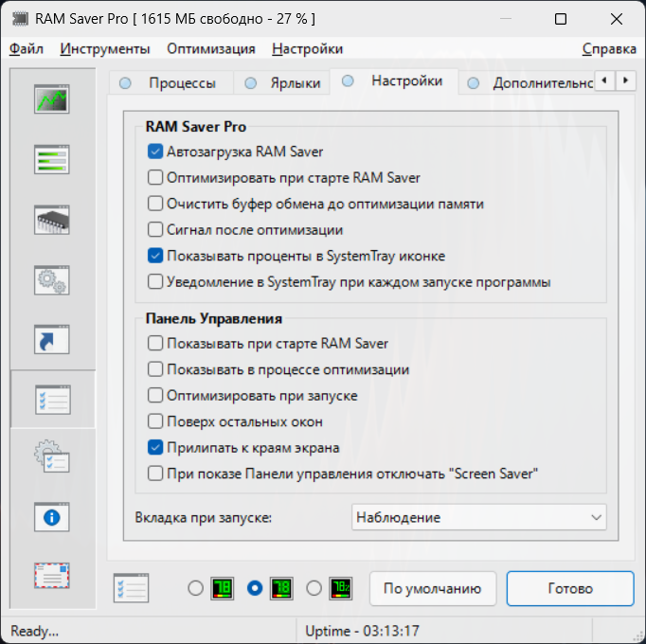Disable Автозагрузка RAM Saver checkbox
The image size is (646, 644).
point(155,152)
